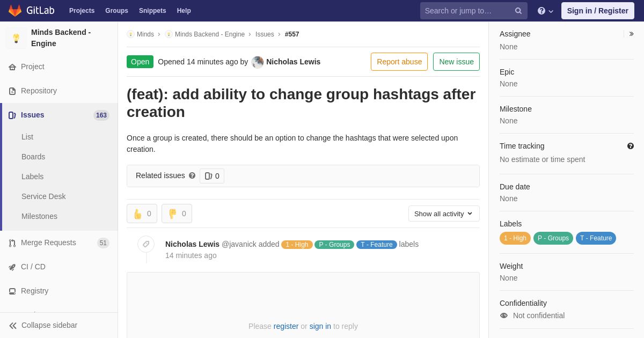Click the Report abuse button
This screenshot has height=338, width=644.
pos(399,62)
